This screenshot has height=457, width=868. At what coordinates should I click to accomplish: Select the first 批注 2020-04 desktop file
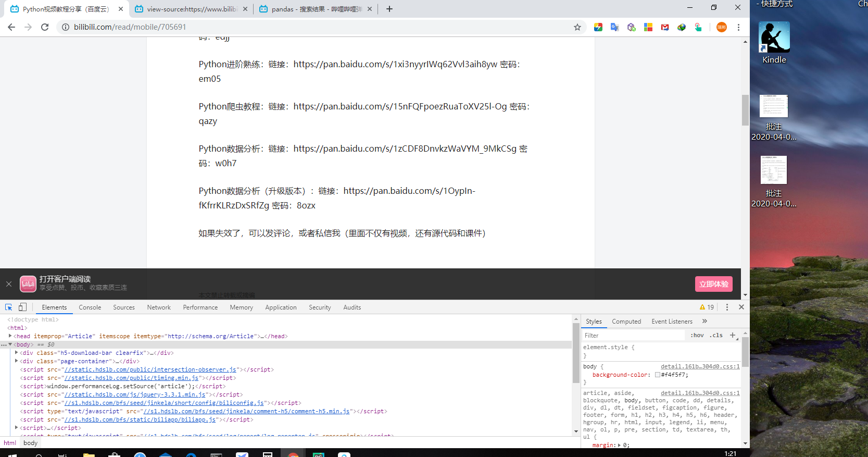pos(774,117)
